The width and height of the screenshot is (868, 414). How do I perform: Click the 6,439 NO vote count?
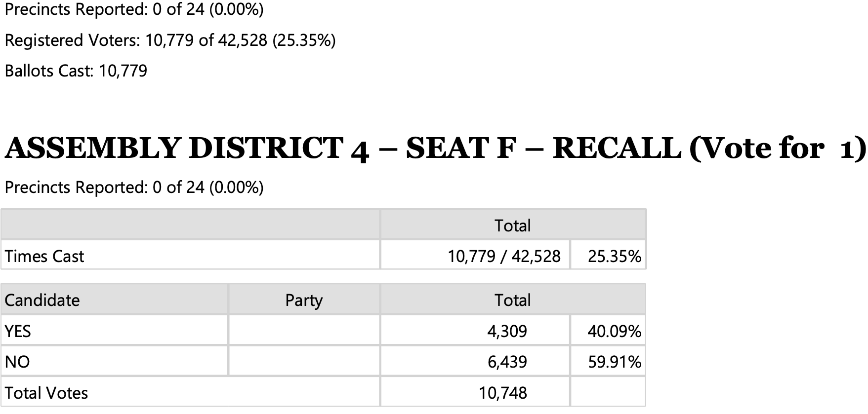coord(507,362)
